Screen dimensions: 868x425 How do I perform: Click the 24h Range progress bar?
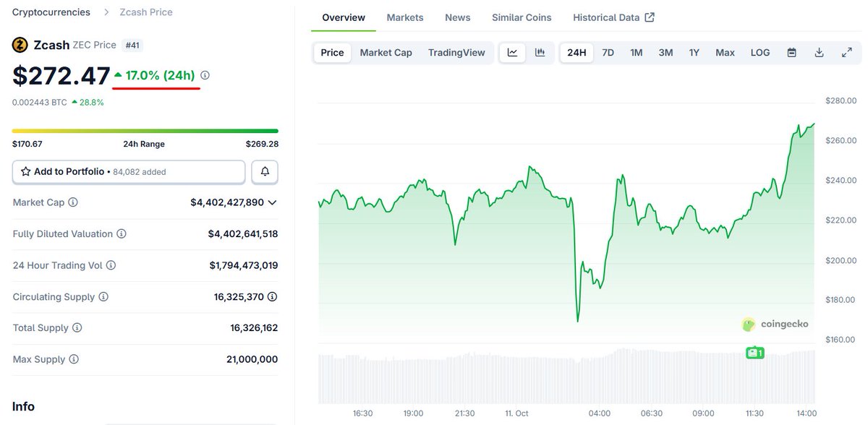click(x=145, y=131)
